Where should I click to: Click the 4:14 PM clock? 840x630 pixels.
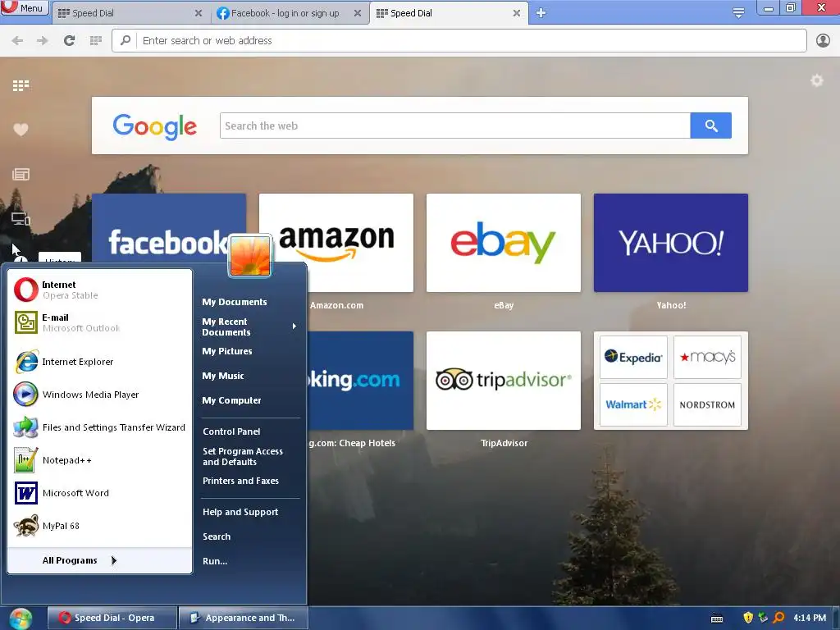pyautogui.click(x=810, y=618)
